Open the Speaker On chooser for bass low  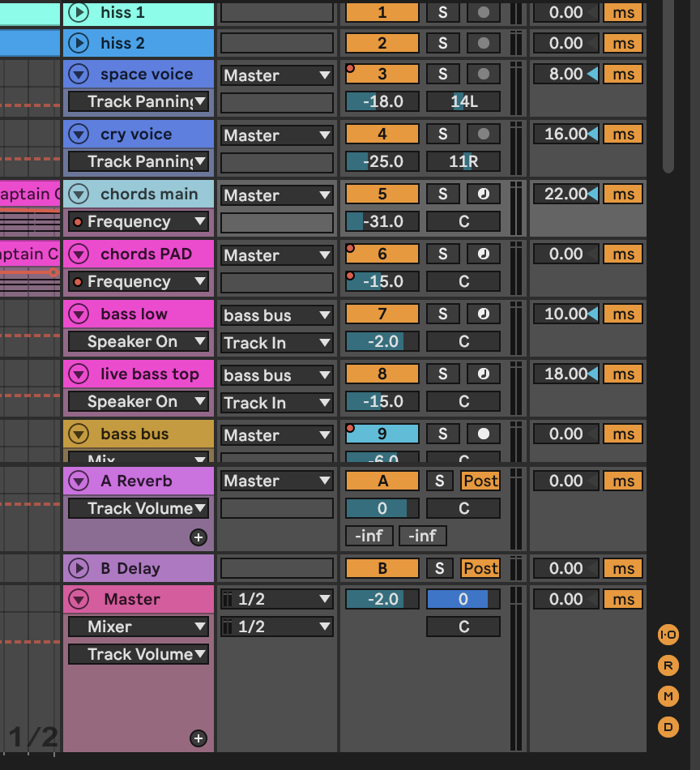tap(139, 341)
